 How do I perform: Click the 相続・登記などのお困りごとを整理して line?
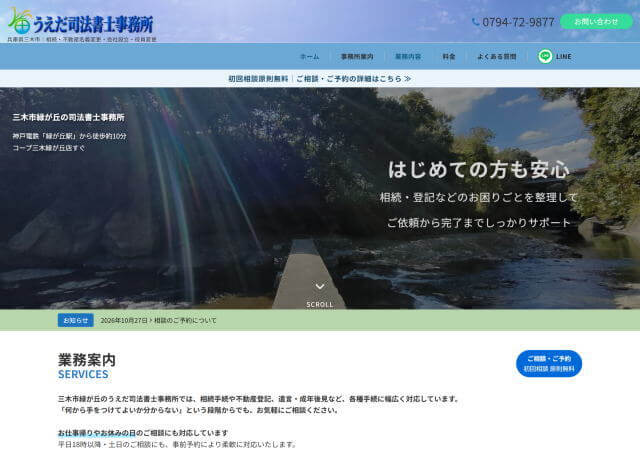point(478,198)
